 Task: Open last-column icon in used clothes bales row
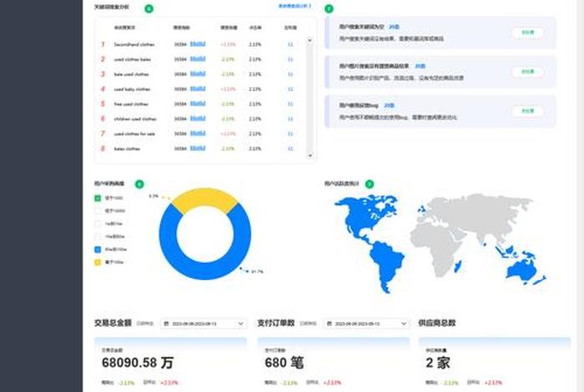pos(290,59)
